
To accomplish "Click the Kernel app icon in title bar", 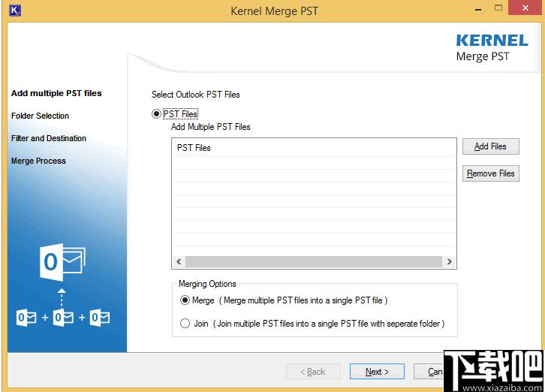I will (14, 11).
